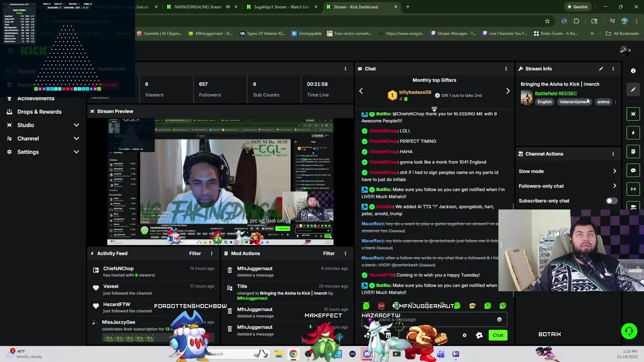
Task: Open Microsoft Teams from the taskbar
Action: pyautogui.click(x=441, y=354)
